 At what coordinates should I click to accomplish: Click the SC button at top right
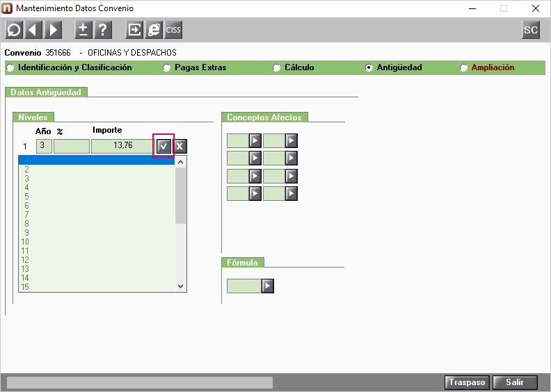click(x=531, y=30)
